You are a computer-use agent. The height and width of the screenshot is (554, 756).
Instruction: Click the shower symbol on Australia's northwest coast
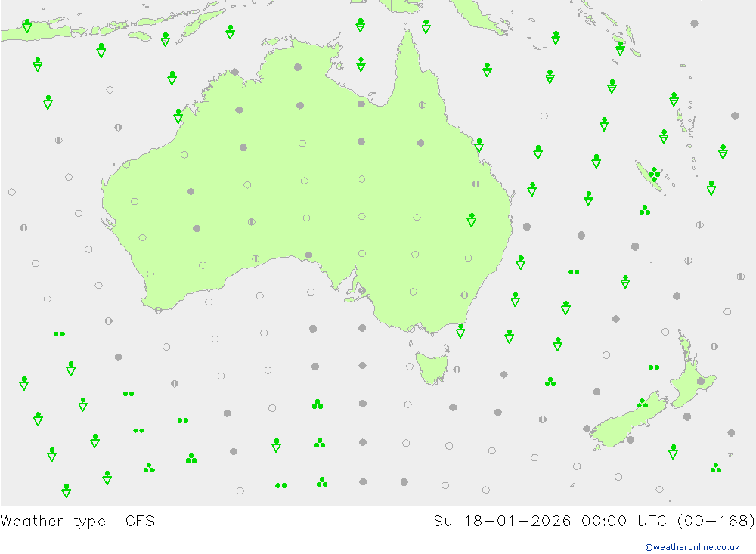178,116
